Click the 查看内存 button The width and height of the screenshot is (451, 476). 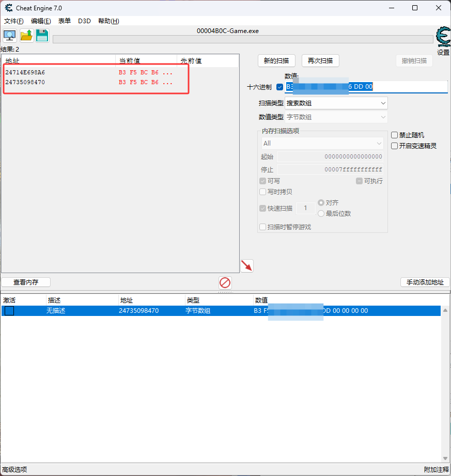[x=26, y=282]
